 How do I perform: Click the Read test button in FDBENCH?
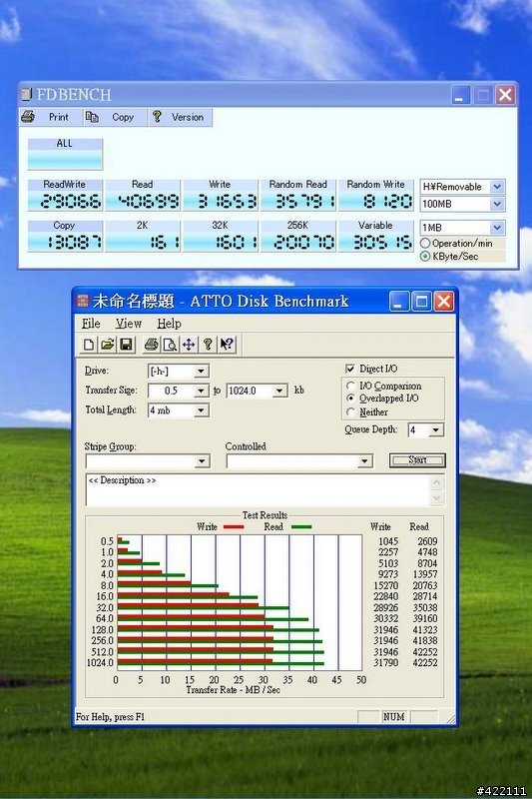(x=143, y=195)
